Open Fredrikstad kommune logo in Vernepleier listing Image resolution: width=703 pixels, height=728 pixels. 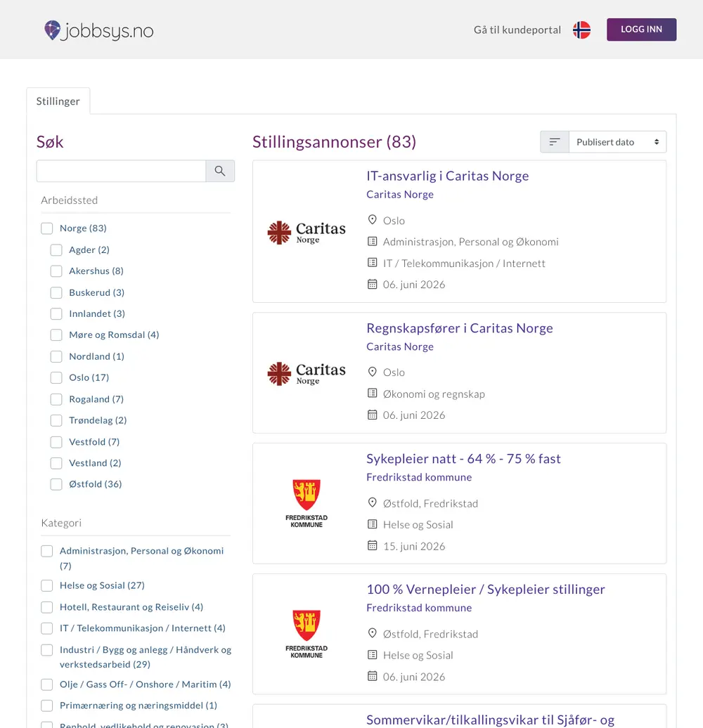click(307, 634)
